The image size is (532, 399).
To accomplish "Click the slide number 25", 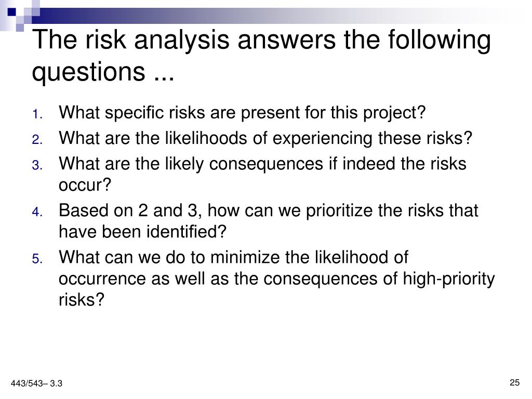I will pyautogui.click(x=514, y=383).
